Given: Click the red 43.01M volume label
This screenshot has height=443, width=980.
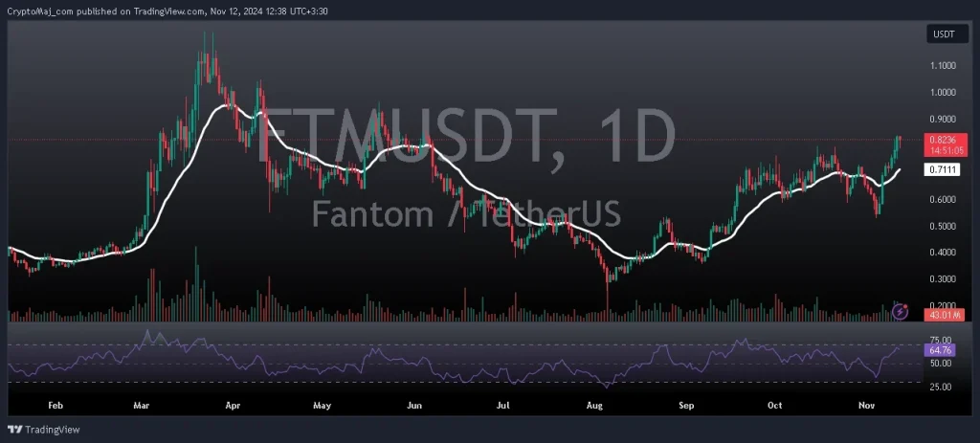Looking at the screenshot, I should pos(942,315).
